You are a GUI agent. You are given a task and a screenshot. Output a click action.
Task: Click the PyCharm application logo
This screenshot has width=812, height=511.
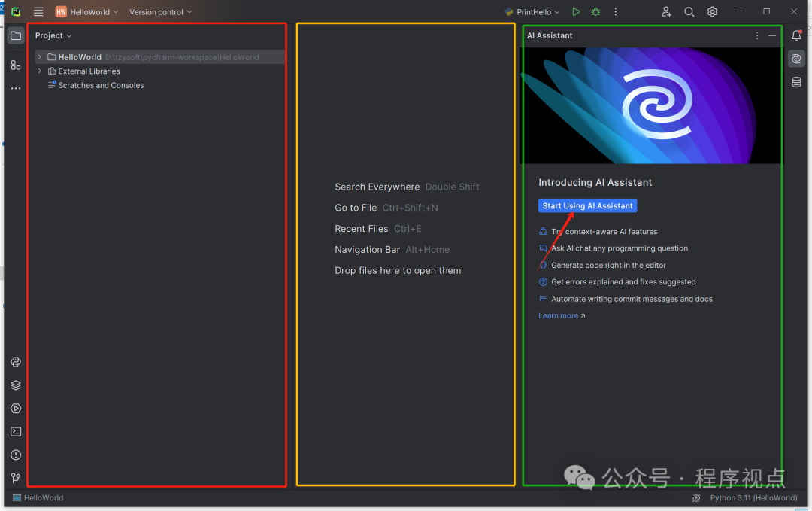pyautogui.click(x=16, y=11)
